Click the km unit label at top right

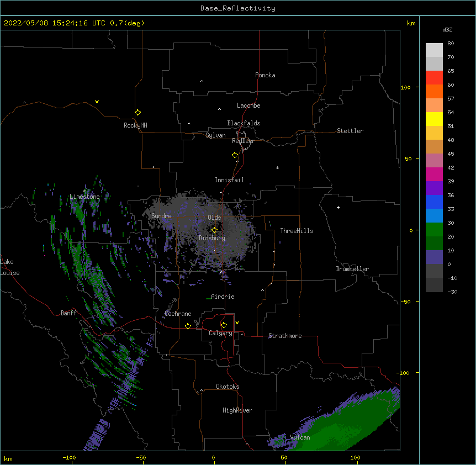pyautogui.click(x=411, y=23)
